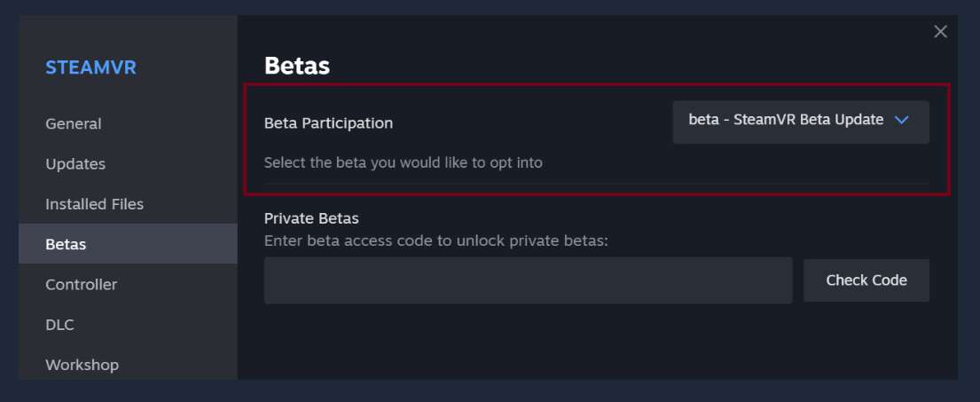
Task: Navigate to the Workshop tab
Action: 82,365
